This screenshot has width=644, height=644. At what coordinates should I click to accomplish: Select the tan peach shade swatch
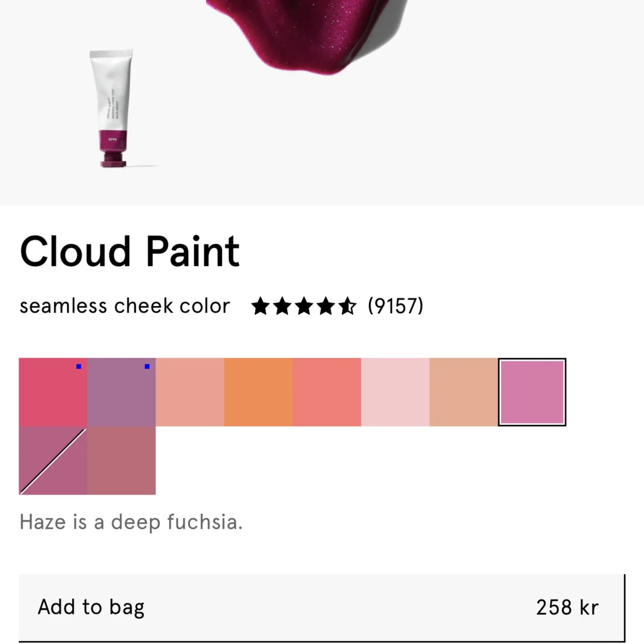click(x=463, y=392)
